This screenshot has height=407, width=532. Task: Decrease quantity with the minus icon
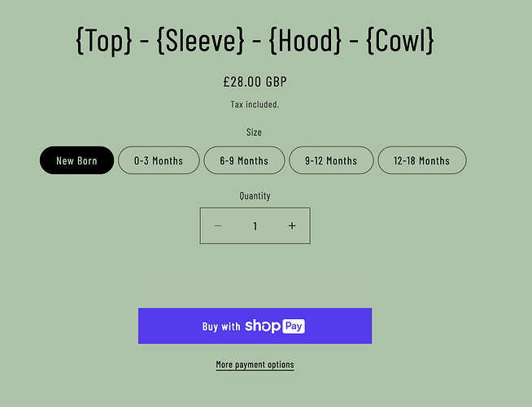pyautogui.click(x=218, y=226)
